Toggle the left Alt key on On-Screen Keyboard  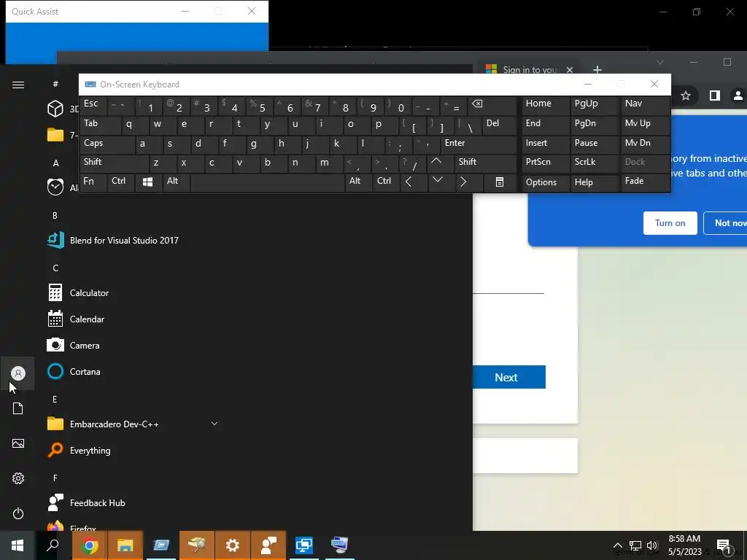(x=177, y=182)
